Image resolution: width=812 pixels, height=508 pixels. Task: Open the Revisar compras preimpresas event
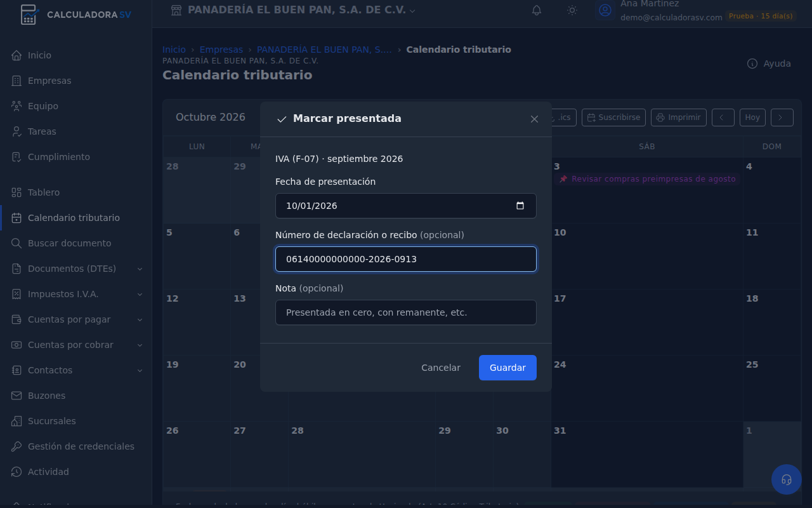click(647, 179)
